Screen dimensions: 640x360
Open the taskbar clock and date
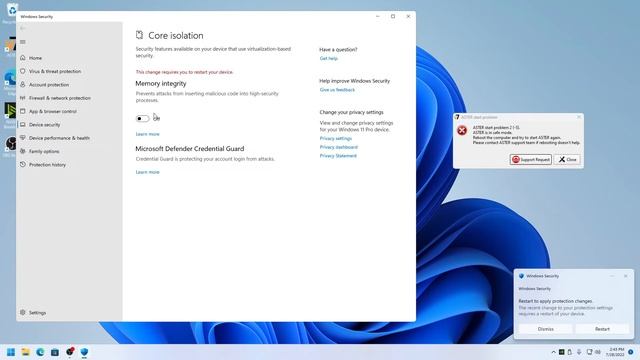615,352
